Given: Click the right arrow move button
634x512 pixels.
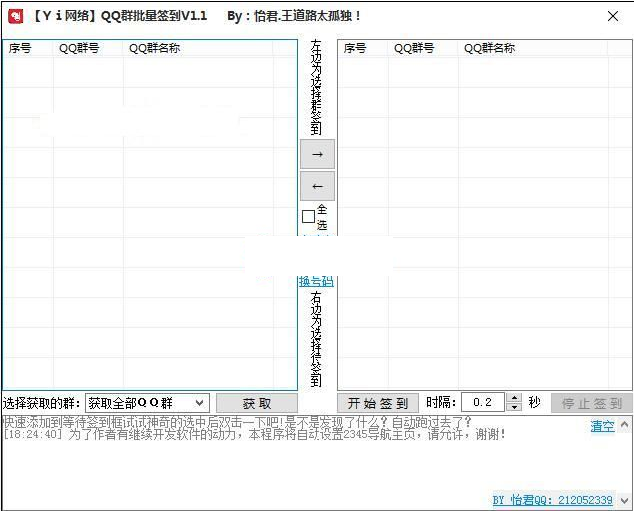Looking at the screenshot, I should pyautogui.click(x=317, y=154).
